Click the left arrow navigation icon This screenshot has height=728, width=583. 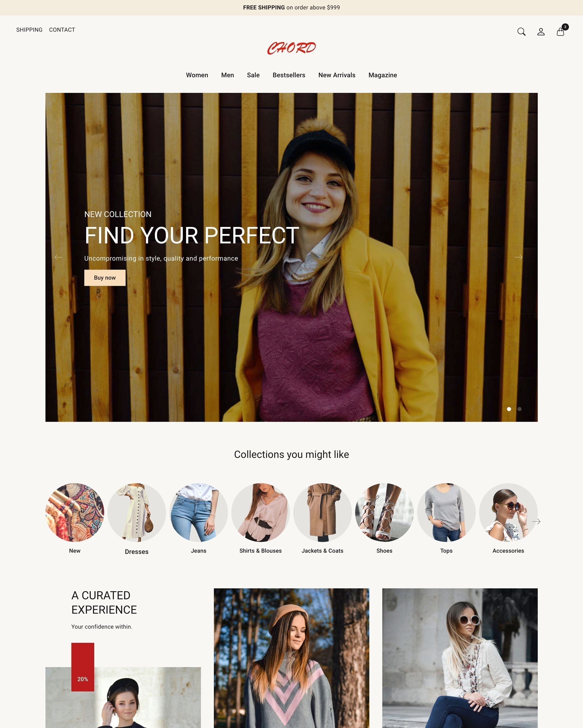(58, 257)
